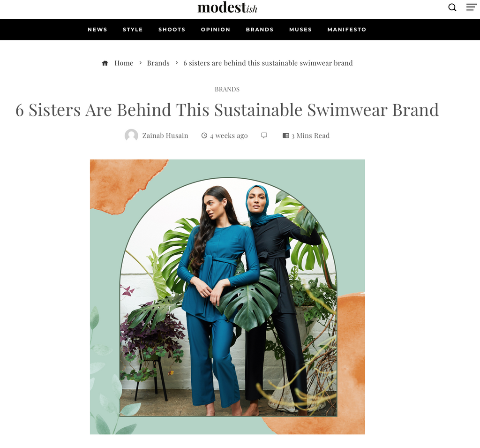Image resolution: width=480 pixels, height=448 pixels.
Task: Open the search icon in header
Action: coord(452,7)
